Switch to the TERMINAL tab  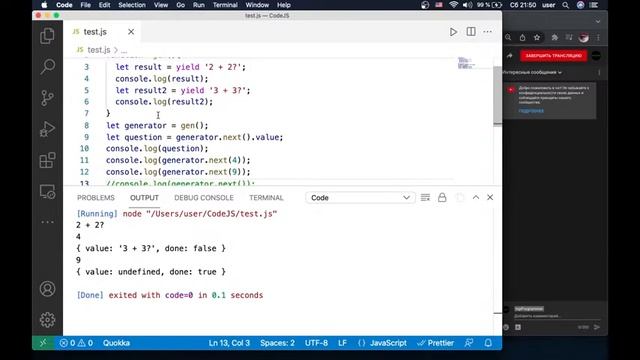(x=266, y=198)
